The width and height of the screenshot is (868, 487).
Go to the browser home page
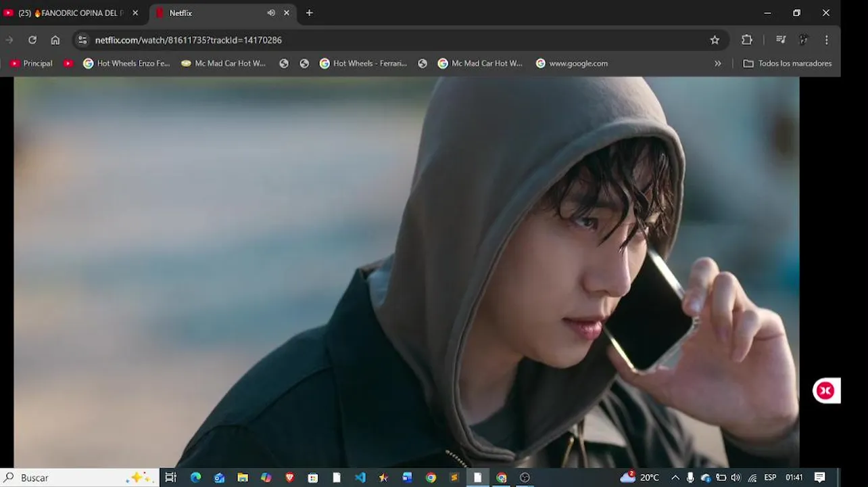[55, 40]
